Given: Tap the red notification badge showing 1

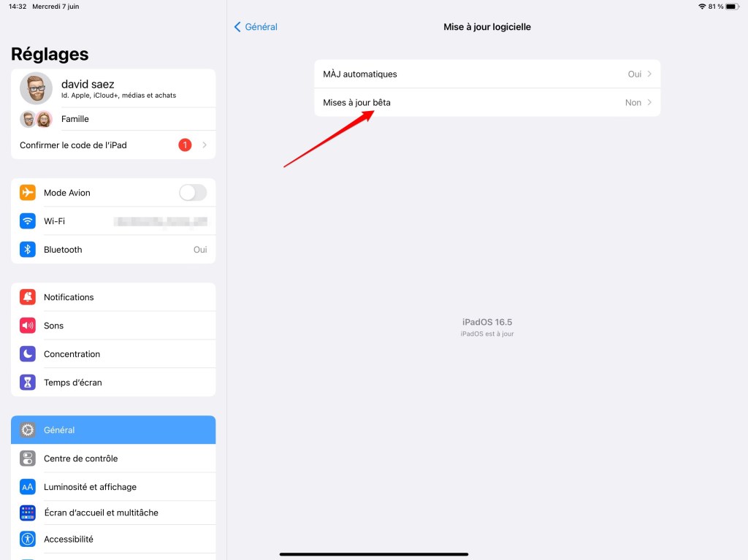Looking at the screenshot, I should (x=185, y=145).
